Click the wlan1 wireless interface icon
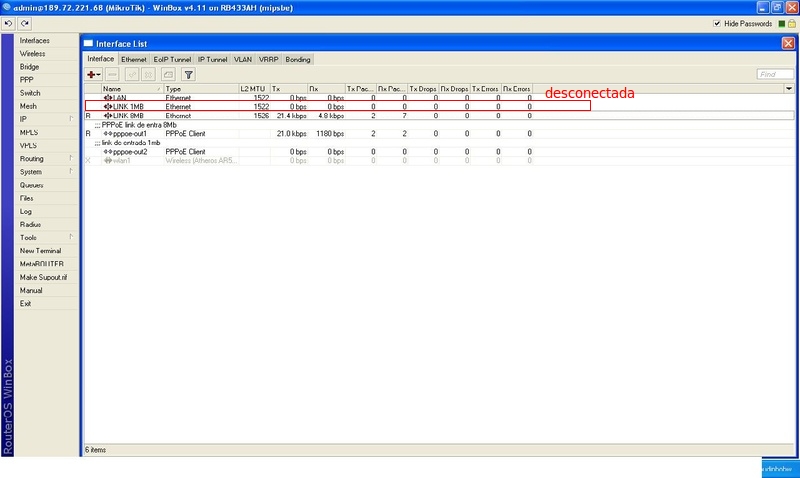Viewport: 800px width, 478px height. (108, 160)
